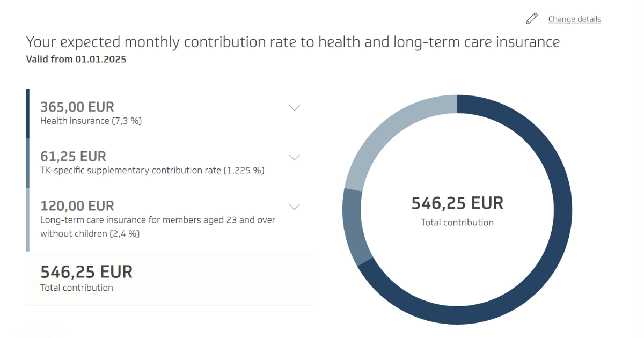Image resolution: width=644 pixels, height=338 pixels.
Task: Expand the TK-specific supplementary contribution chevron
Action: coord(294,157)
